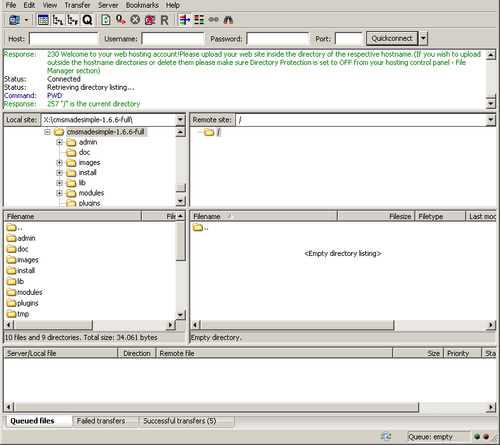Open the Local site path dropdown

pyautogui.click(x=180, y=120)
